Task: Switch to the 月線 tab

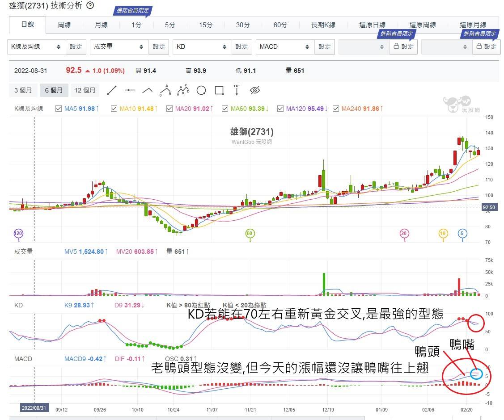Action: pos(101,25)
